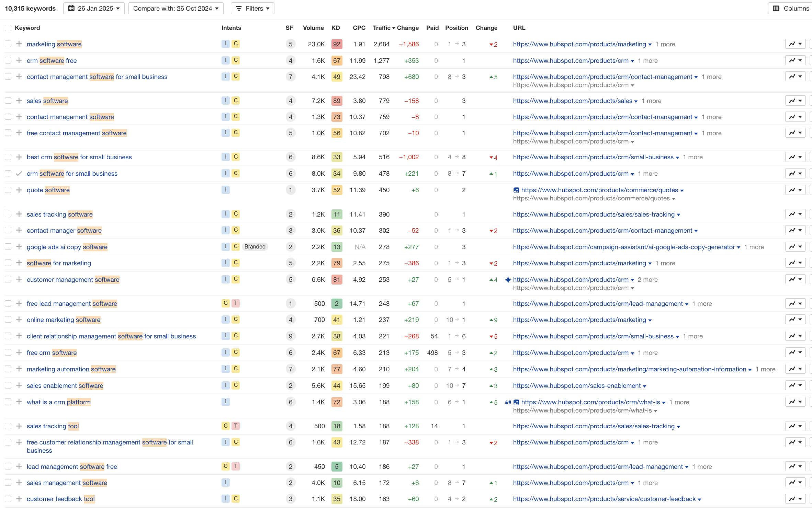Open trend chart button for 'crm software free' row
The image size is (812, 510).
pyautogui.click(x=795, y=60)
